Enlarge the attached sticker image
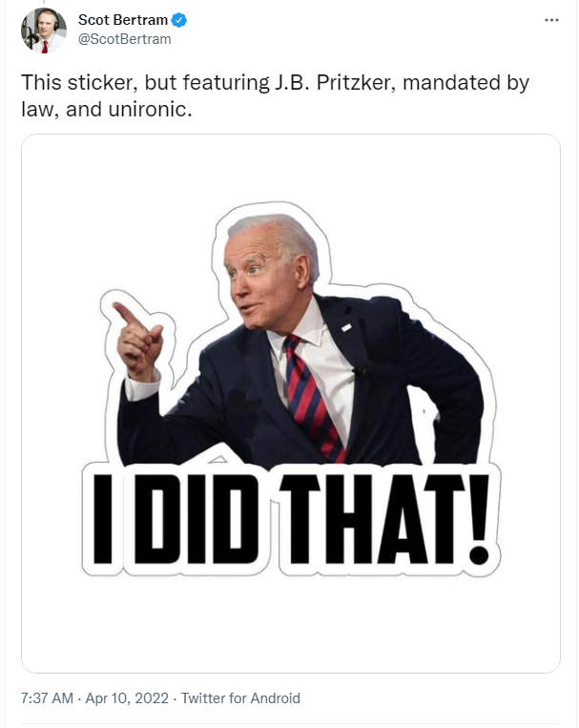Screen dimensions: 579x728 (x=291, y=404)
